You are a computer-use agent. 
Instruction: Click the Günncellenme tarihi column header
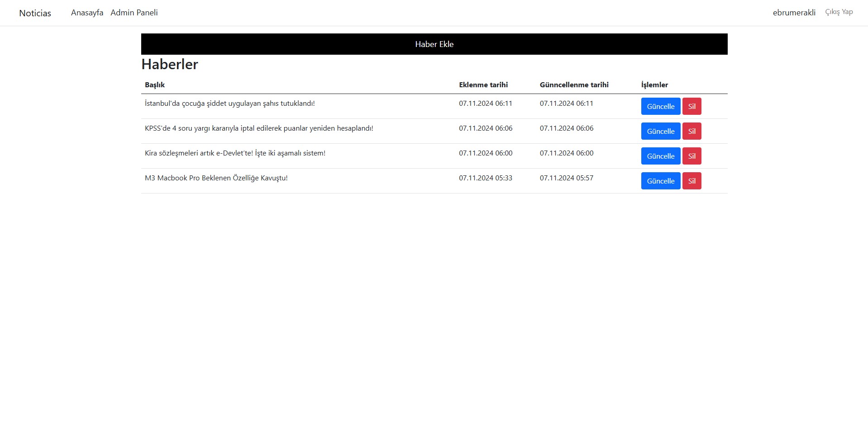574,85
